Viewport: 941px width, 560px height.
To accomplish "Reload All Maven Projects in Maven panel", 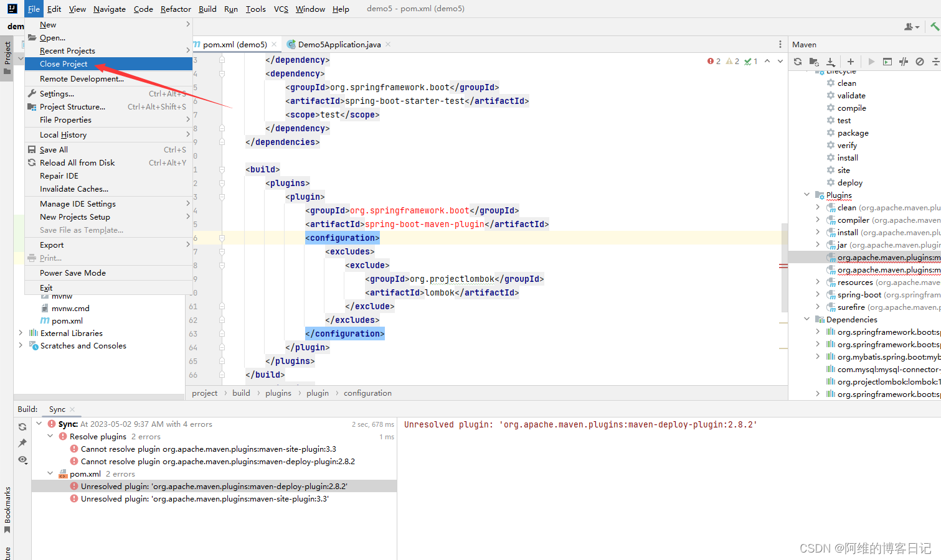I will point(798,62).
